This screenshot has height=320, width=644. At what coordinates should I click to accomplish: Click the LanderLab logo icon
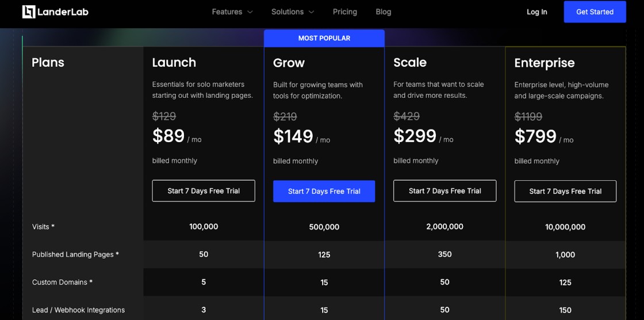(x=29, y=12)
